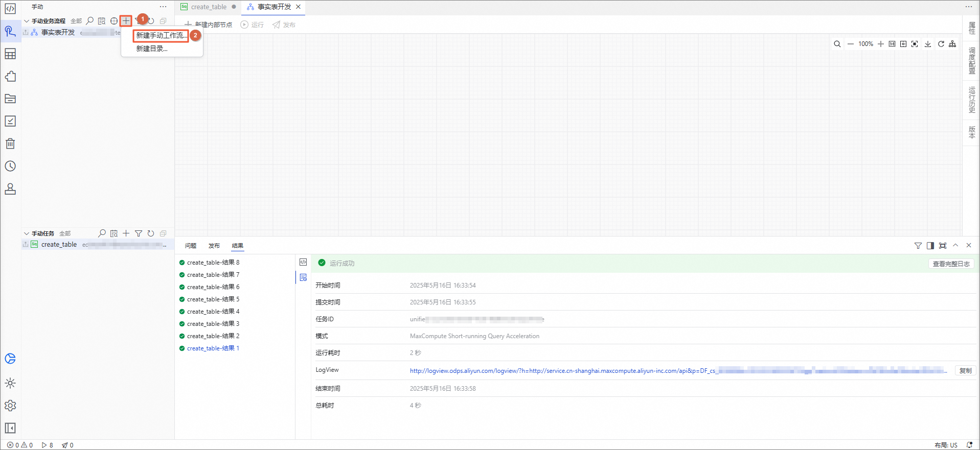Open the more options menu of 手动 panel
This screenshot has width=980, height=450.
pyautogui.click(x=163, y=7)
